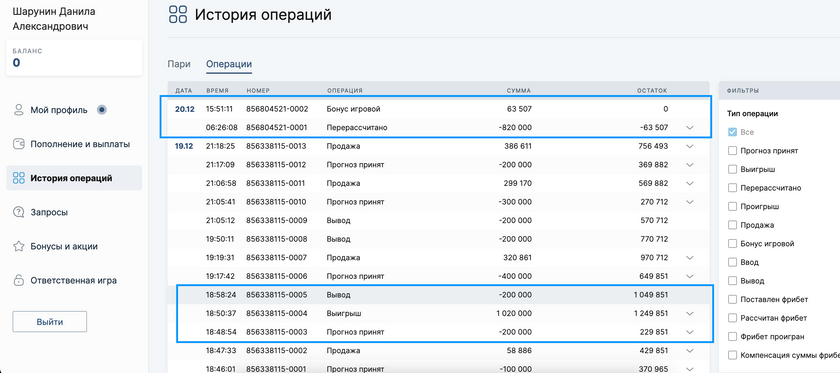Screen dimensions: 840x373
Task: Click the time 18:58:24 cell
Action: [x=220, y=295]
